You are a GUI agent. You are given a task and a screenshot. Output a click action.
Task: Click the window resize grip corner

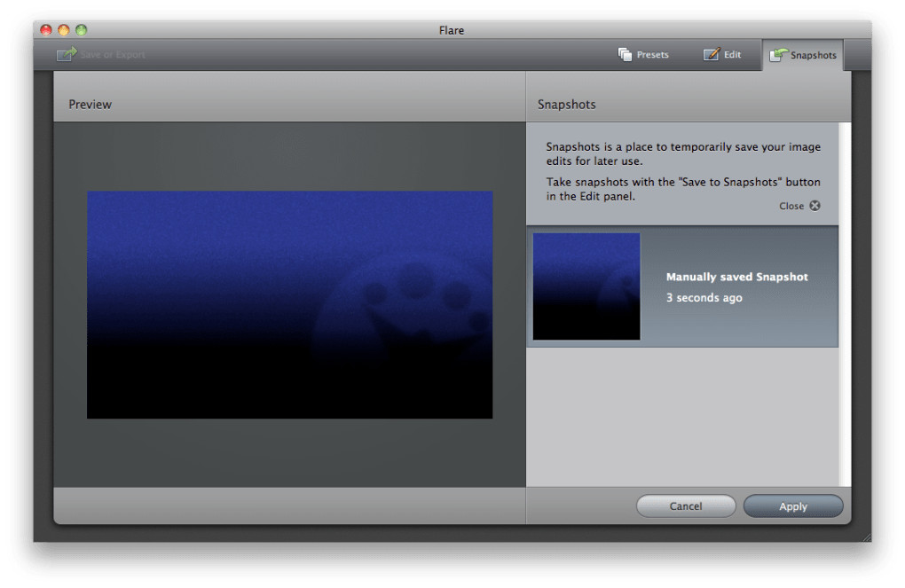[x=866, y=537]
